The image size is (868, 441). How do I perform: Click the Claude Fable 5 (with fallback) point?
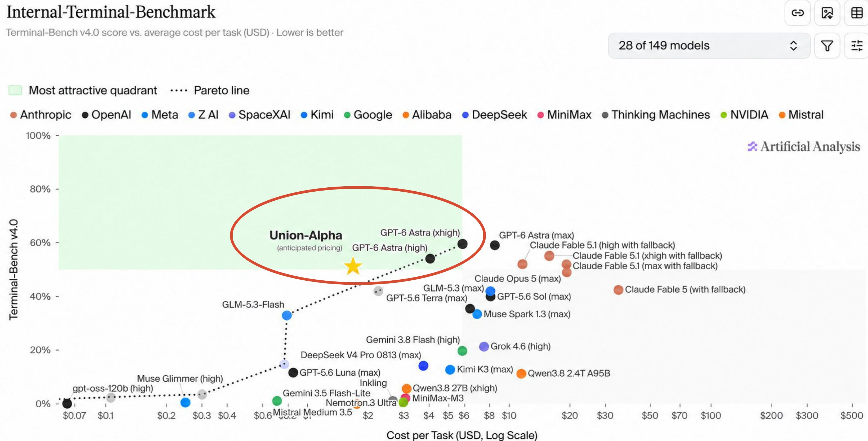618,290
